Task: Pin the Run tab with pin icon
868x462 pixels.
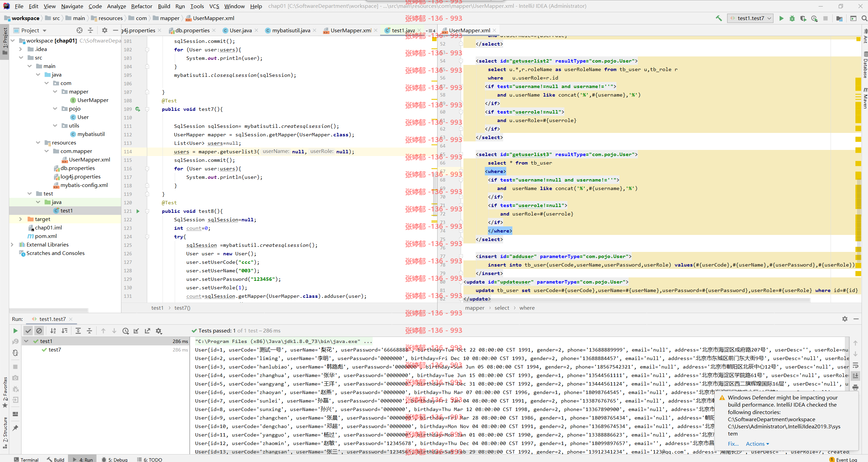Action: 15,428
